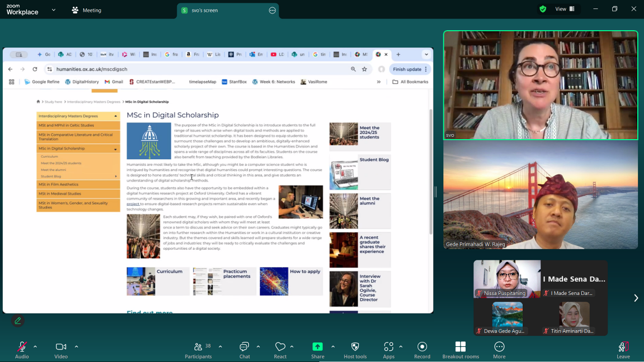Select MSc in Digital Scholarship sidebar item

coord(78,149)
